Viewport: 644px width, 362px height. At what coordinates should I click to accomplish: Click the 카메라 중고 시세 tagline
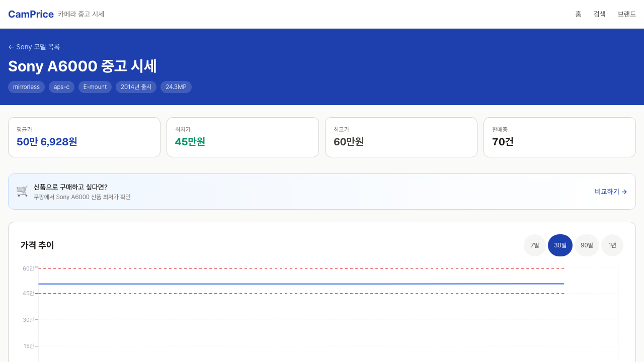point(81,14)
